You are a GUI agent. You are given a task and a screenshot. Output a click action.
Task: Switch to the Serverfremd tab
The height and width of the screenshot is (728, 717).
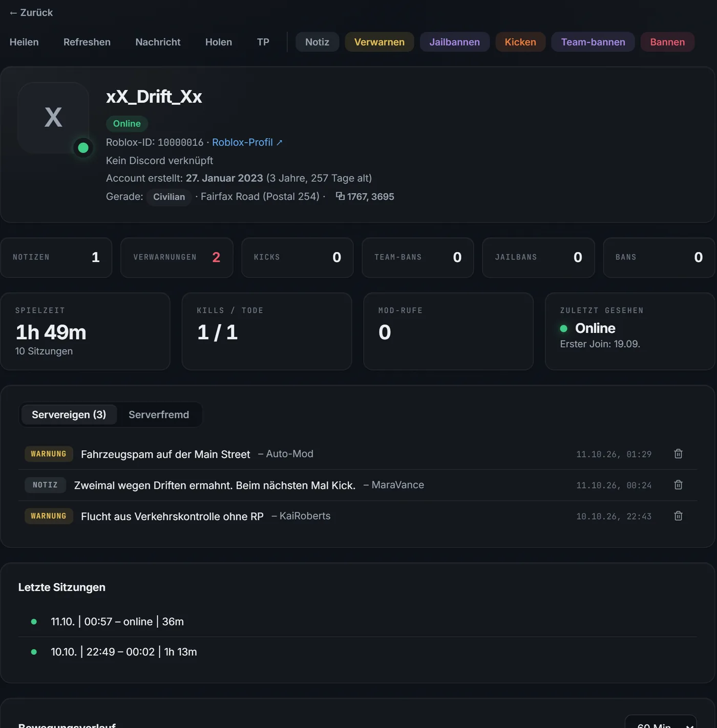(159, 415)
